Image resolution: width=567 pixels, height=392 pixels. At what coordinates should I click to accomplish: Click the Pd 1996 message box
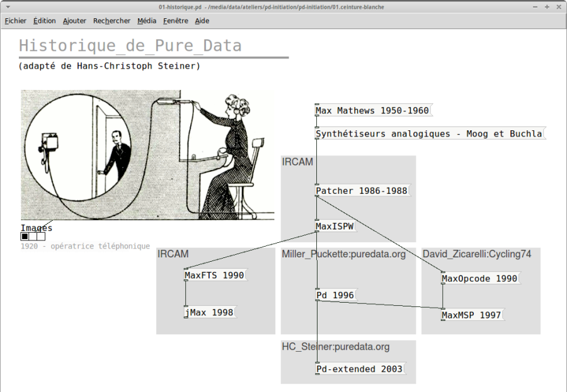click(336, 296)
